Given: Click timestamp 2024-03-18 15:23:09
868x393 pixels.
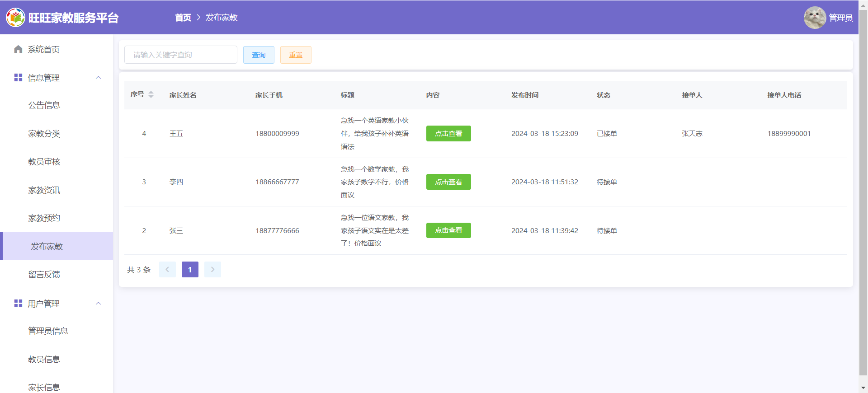Looking at the screenshot, I should pyautogui.click(x=545, y=134).
